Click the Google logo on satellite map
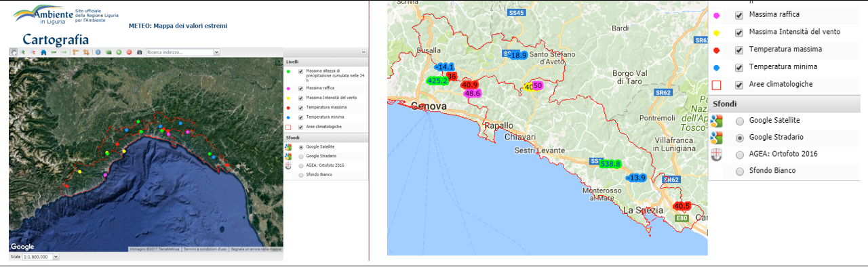The width and height of the screenshot is (868, 267). coord(22,247)
